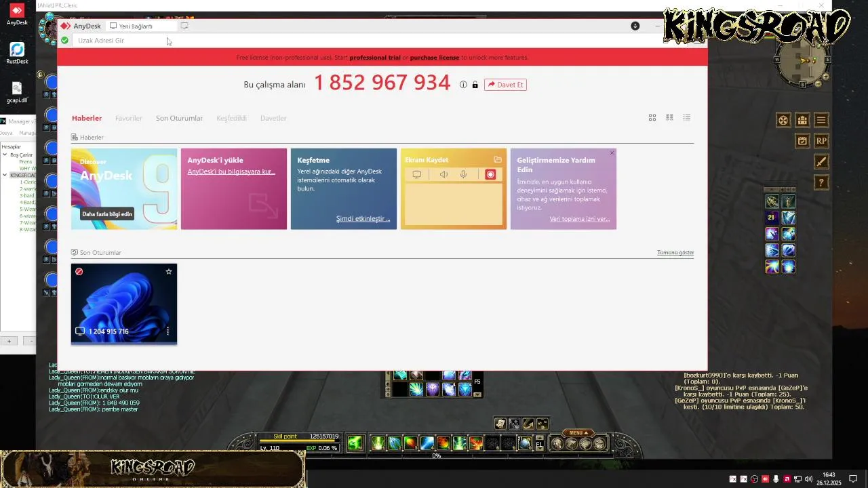Click the plus button in Manager window
This screenshot has height=488, width=868.
(x=9, y=341)
